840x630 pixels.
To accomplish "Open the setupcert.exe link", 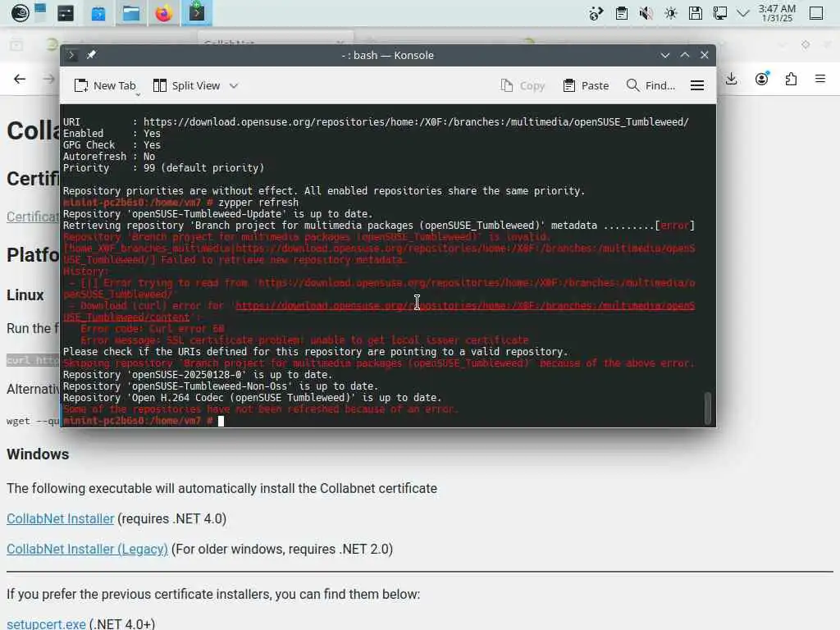I will click(46, 623).
